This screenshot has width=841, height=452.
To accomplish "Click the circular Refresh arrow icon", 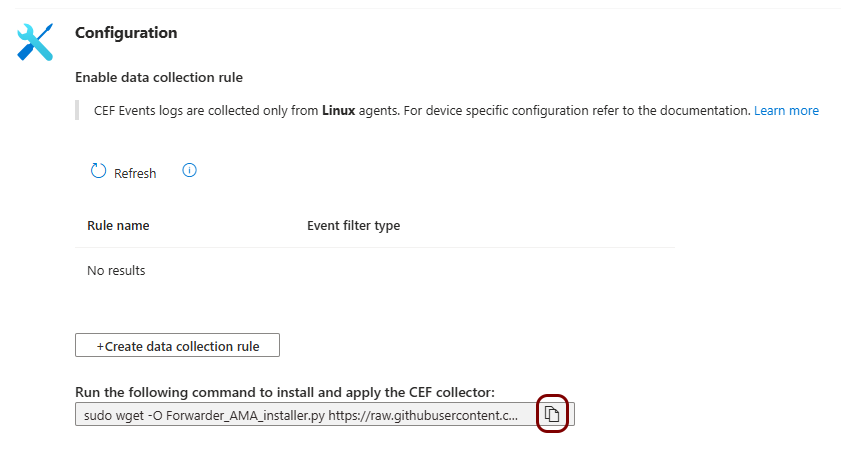I will click(98, 172).
